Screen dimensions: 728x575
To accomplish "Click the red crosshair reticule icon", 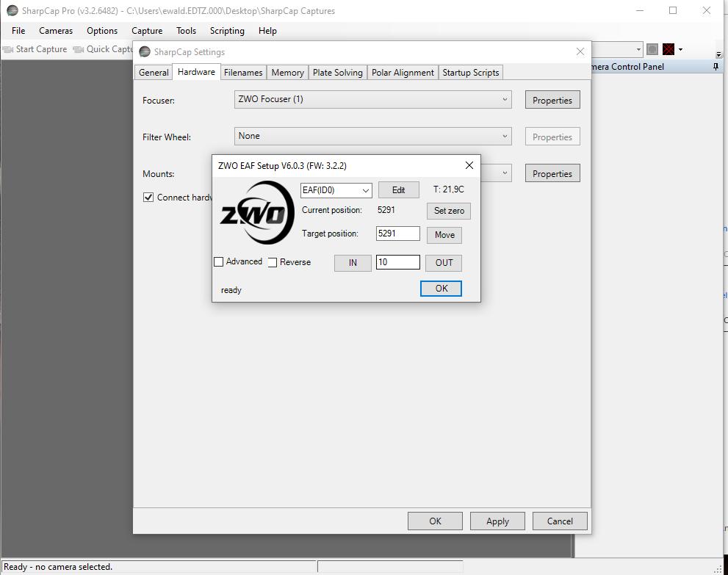I will tap(668, 49).
